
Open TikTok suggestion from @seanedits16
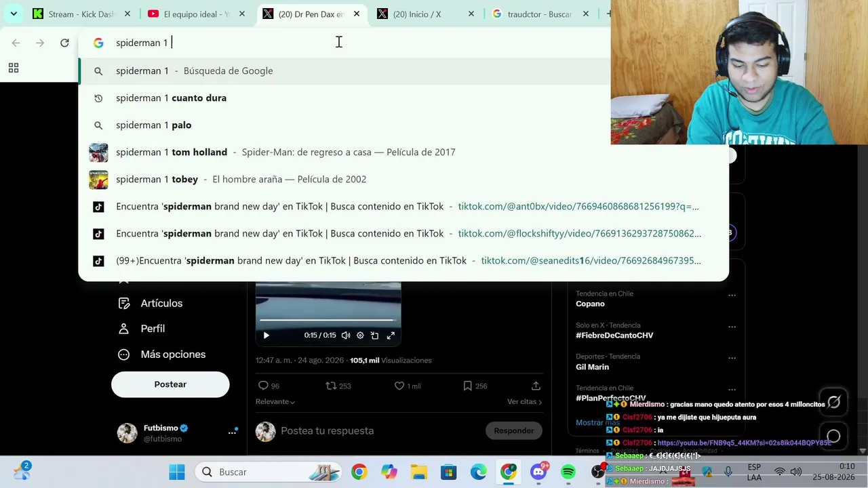[x=403, y=261]
